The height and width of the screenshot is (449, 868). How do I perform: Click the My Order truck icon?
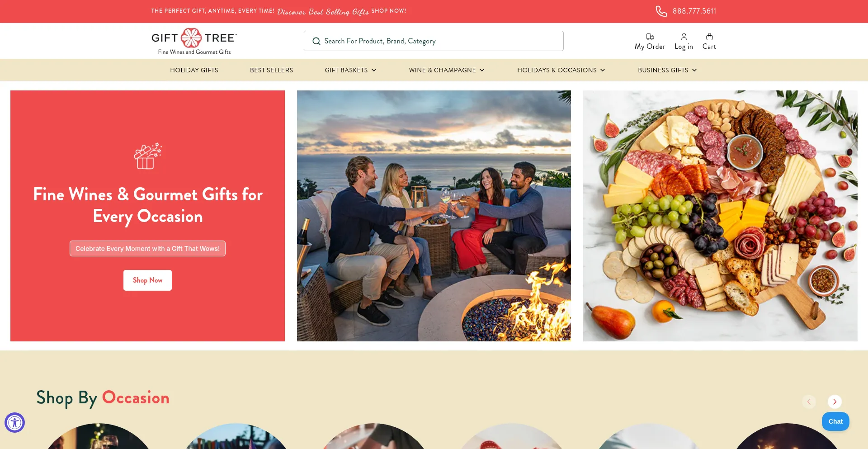point(650,37)
